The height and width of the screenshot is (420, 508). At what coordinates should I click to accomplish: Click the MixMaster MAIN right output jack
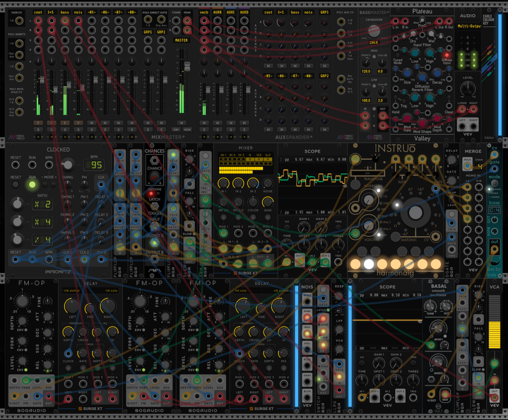pyautogui.click(x=187, y=30)
